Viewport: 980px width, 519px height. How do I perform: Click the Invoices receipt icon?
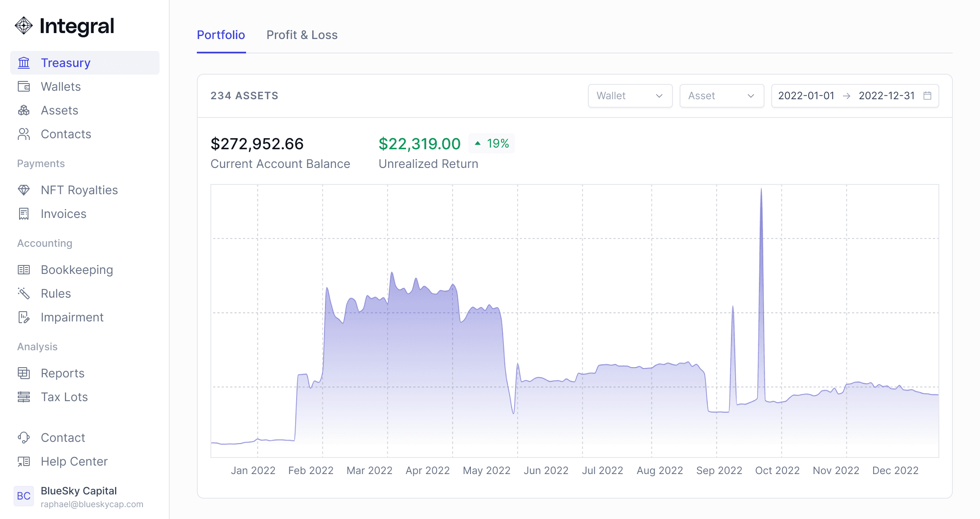(x=24, y=214)
